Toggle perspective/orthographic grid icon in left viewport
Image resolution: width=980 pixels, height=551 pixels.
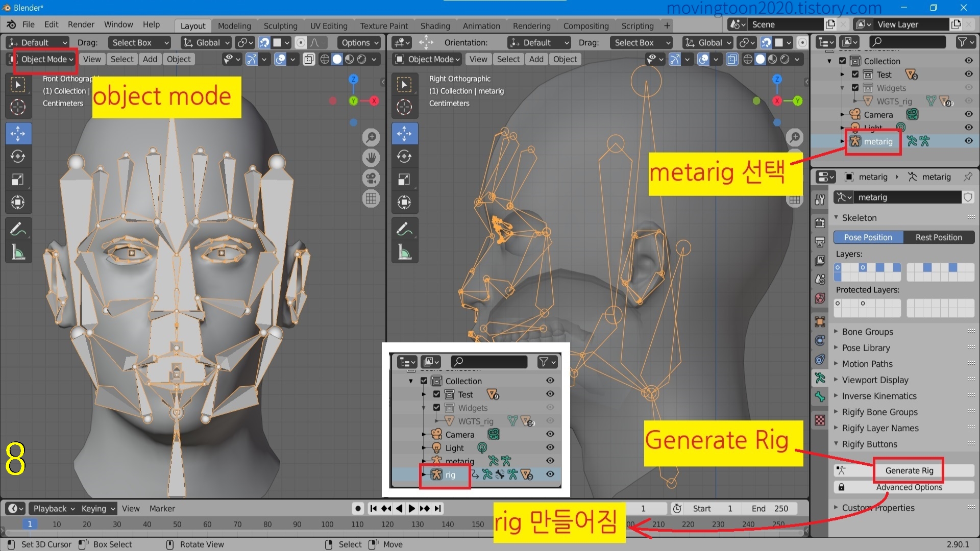click(x=371, y=198)
